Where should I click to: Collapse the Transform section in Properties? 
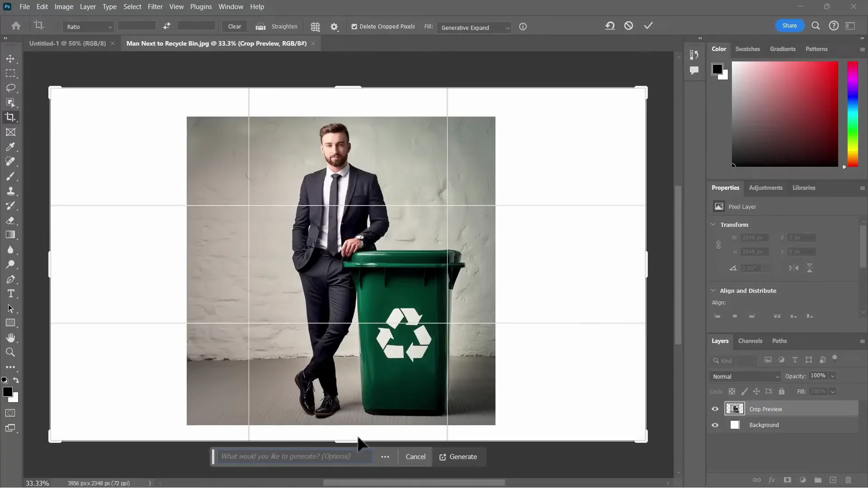pos(713,224)
